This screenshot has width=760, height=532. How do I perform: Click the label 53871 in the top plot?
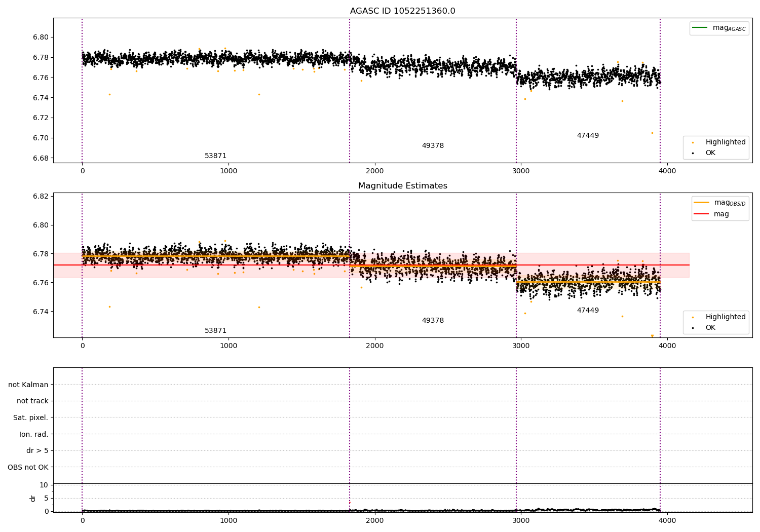pos(216,156)
